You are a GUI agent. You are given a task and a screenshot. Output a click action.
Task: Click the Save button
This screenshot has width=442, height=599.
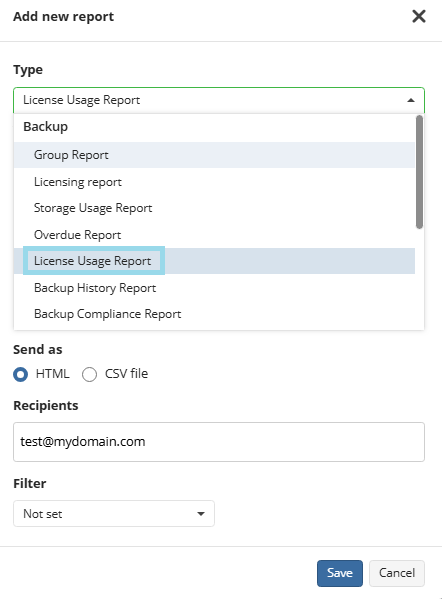(x=340, y=573)
